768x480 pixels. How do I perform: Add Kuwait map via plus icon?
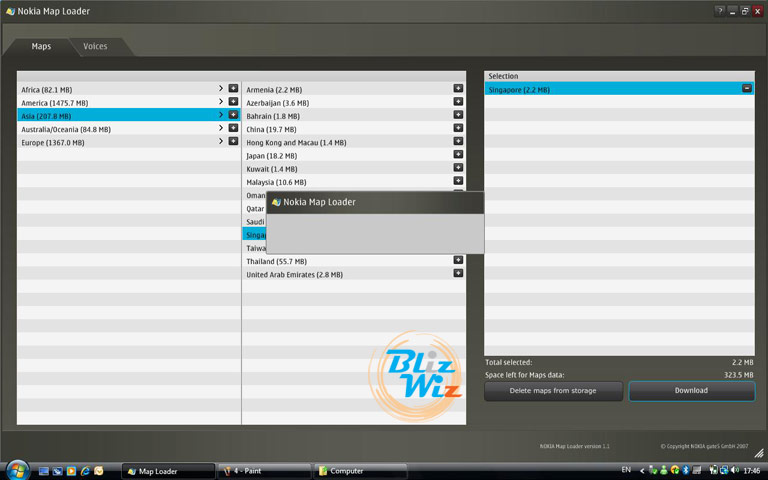(458, 168)
